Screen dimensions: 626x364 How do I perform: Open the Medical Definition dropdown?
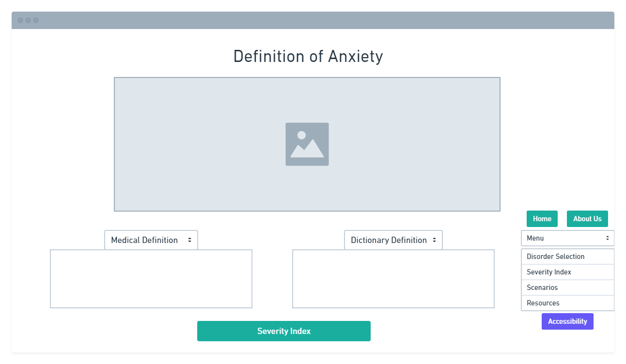(x=151, y=240)
